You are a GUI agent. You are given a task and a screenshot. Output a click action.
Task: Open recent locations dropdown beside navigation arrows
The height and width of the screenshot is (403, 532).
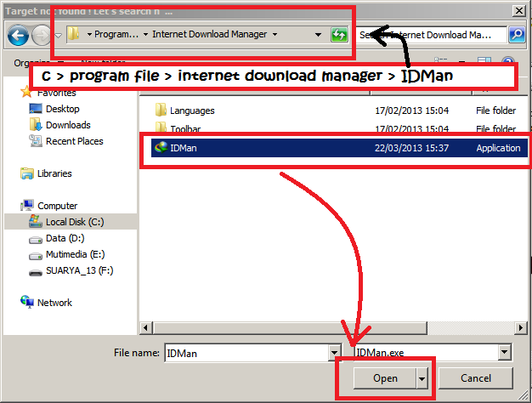59,35
